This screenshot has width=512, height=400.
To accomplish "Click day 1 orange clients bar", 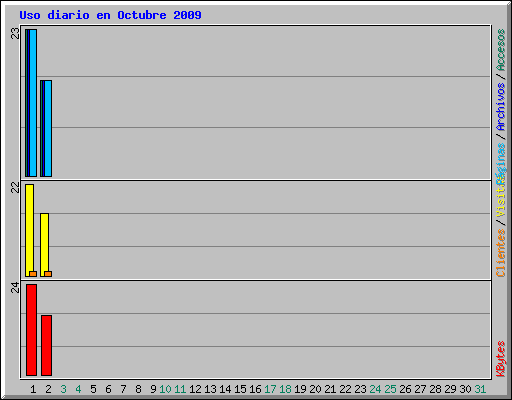I will 33,274.
